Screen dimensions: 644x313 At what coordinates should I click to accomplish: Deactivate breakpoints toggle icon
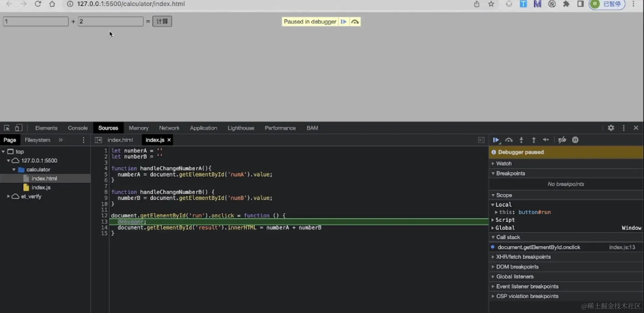[562, 140]
